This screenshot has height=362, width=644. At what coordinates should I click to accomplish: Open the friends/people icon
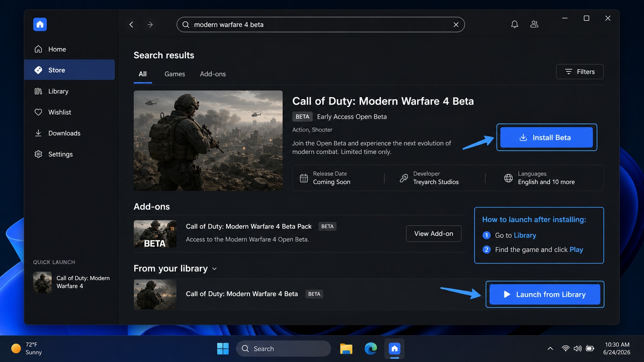pyautogui.click(x=534, y=24)
